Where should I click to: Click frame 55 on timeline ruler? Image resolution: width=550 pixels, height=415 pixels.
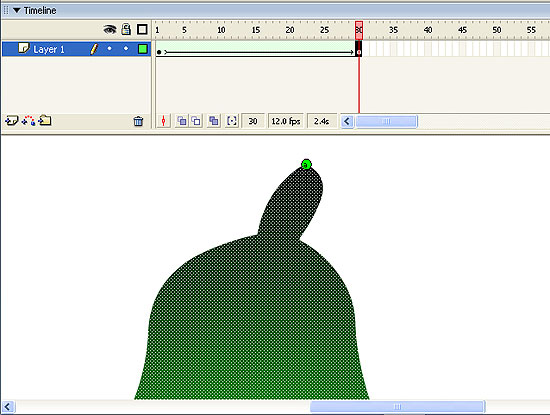pyautogui.click(x=531, y=30)
